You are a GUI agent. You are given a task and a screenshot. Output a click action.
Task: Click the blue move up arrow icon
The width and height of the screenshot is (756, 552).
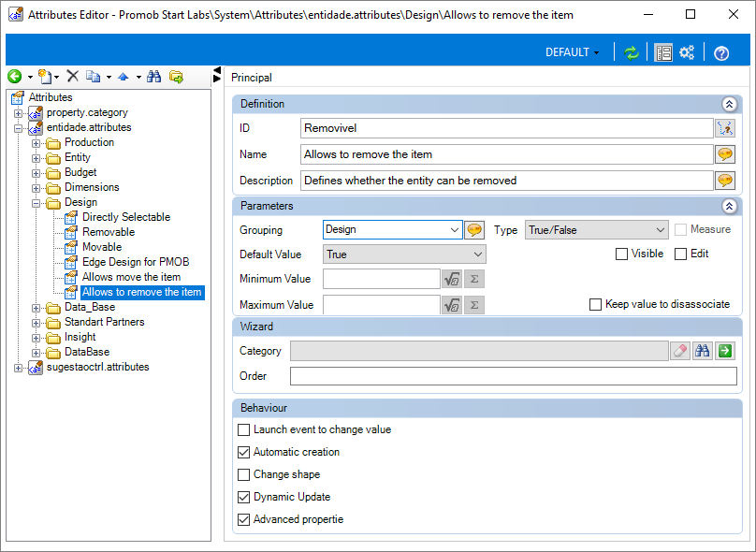[x=124, y=77]
